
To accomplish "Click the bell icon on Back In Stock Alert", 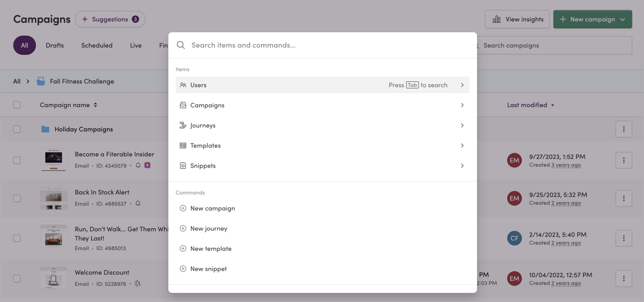I will pos(138,203).
